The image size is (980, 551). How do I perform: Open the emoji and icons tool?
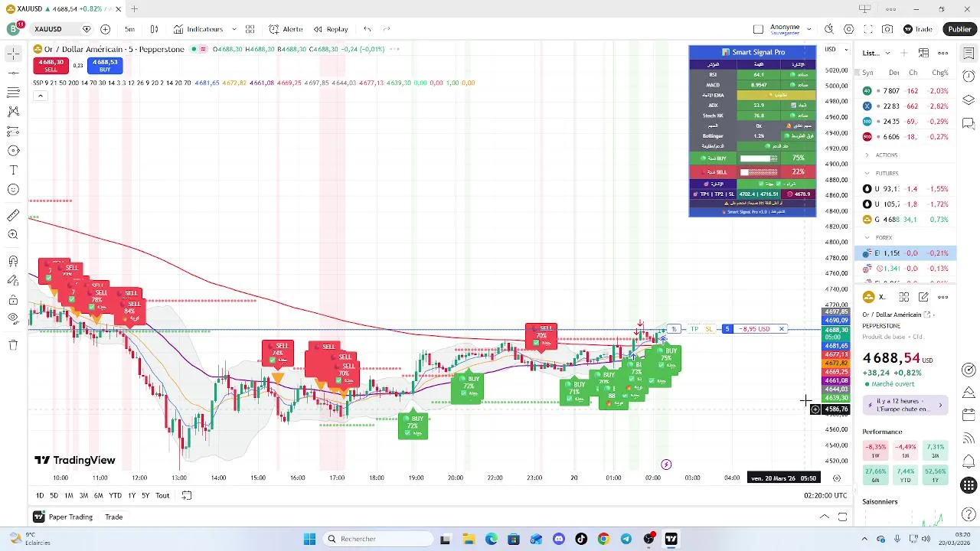(x=13, y=189)
